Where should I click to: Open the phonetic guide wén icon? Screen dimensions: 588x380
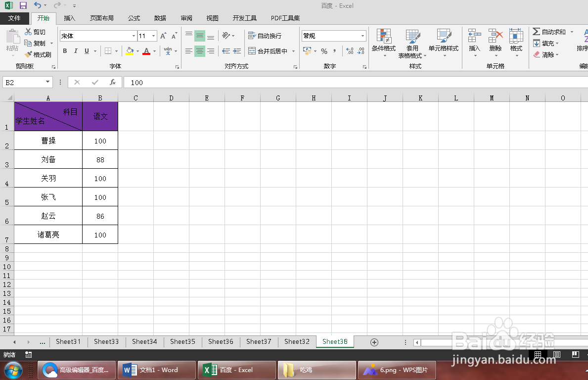168,50
